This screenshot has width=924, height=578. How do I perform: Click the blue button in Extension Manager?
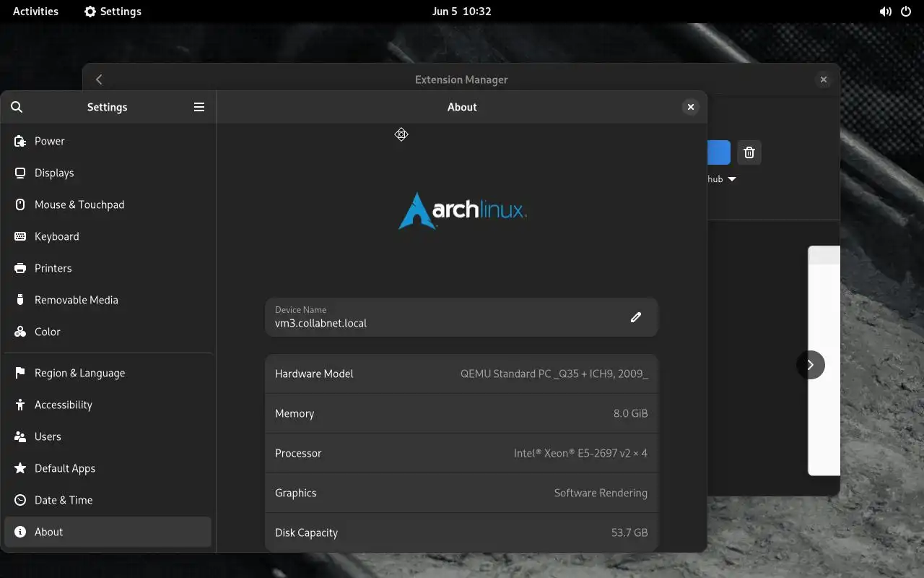coord(719,152)
